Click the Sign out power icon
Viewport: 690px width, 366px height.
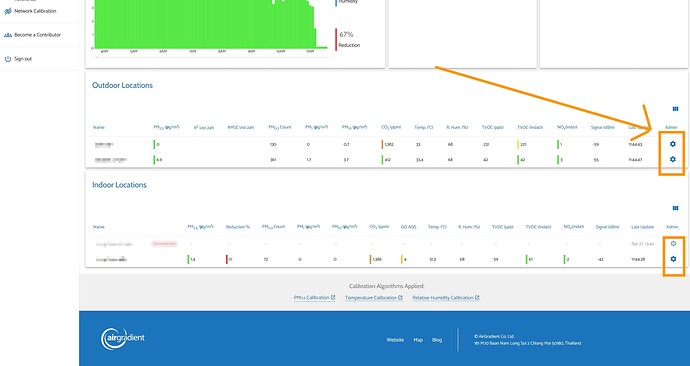pyautogui.click(x=7, y=59)
